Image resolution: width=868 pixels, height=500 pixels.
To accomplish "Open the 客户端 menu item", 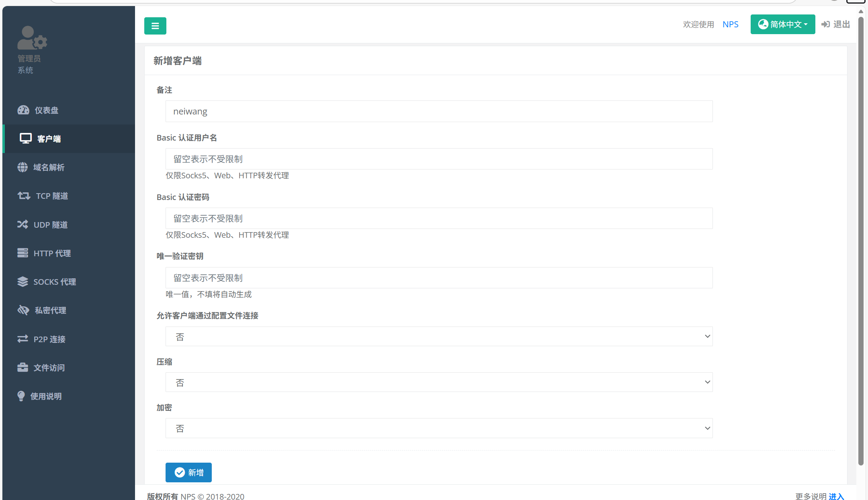I will coord(49,139).
